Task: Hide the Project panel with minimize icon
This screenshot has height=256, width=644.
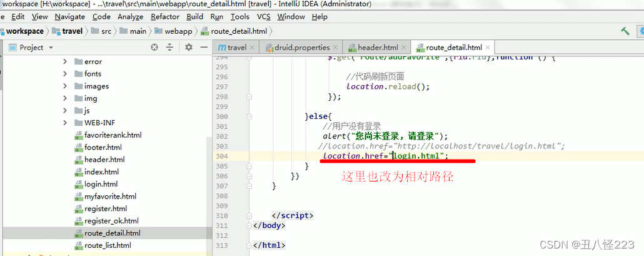Action: (x=204, y=47)
